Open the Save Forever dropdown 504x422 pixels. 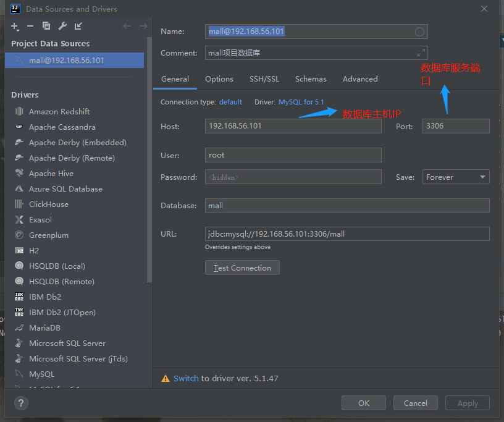tap(456, 177)
